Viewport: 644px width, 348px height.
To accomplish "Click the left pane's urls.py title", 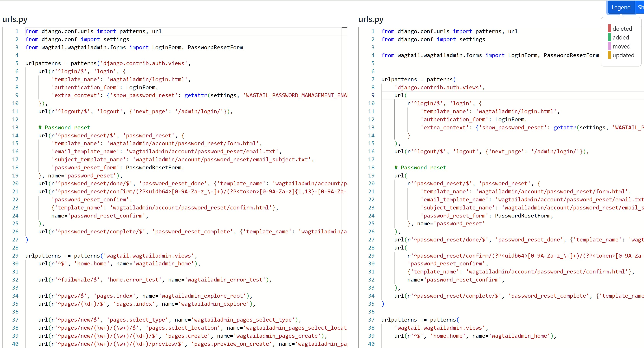I will point(15,19).
